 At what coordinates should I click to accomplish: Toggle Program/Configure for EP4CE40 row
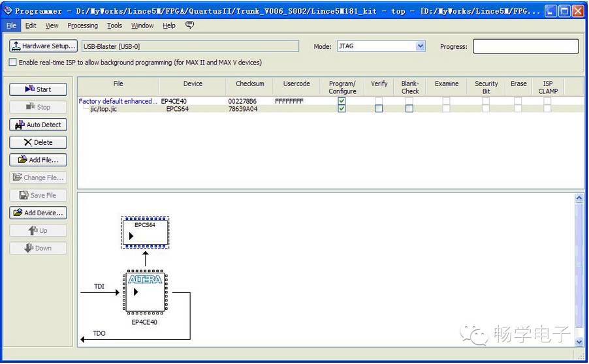pos(342,101)
